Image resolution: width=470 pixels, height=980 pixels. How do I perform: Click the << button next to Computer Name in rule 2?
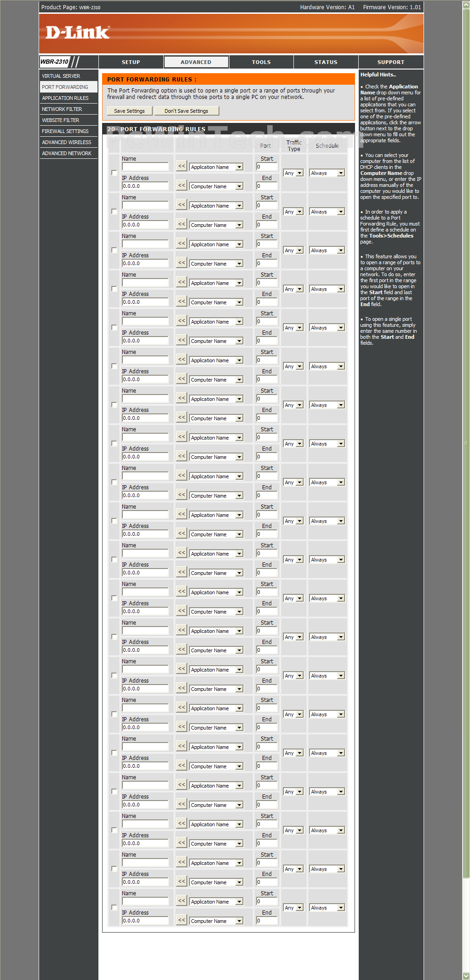pyautogui.click(x=182, y=224)
